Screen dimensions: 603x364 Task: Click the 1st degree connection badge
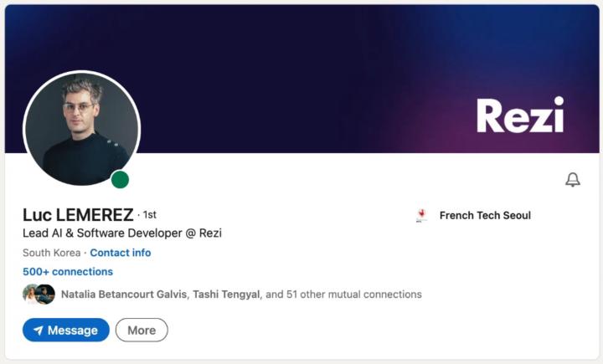point(150,215)
